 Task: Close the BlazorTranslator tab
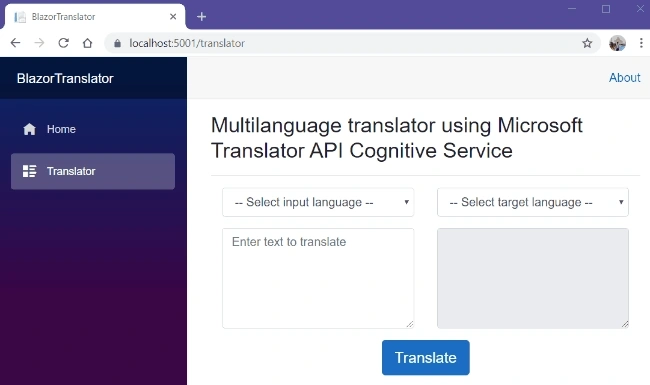point(173,17)
